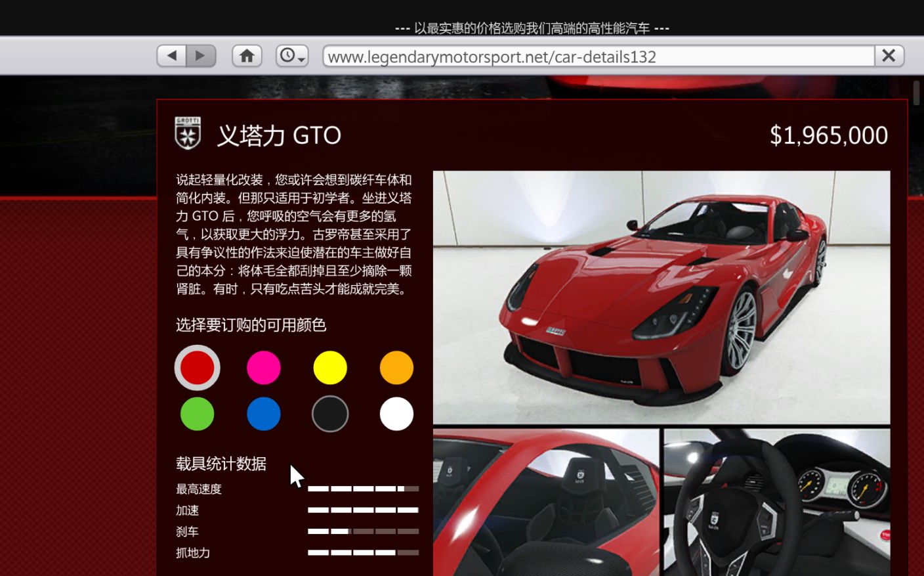Click the Grotti brand shield logo

pos(188,133)
